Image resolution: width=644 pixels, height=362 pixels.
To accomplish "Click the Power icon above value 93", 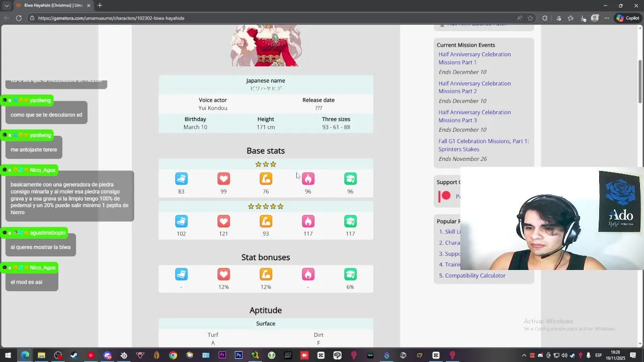I will click(x=266, y=221).
